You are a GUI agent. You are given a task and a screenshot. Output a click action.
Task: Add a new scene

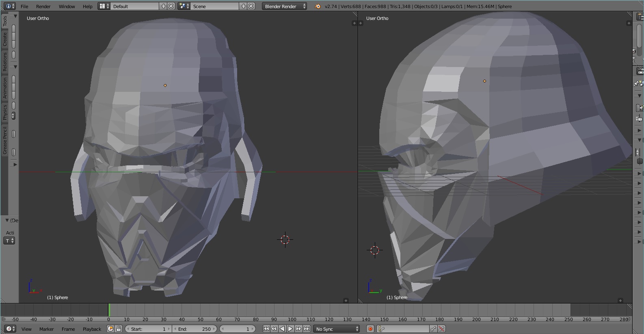pos(243,6)
